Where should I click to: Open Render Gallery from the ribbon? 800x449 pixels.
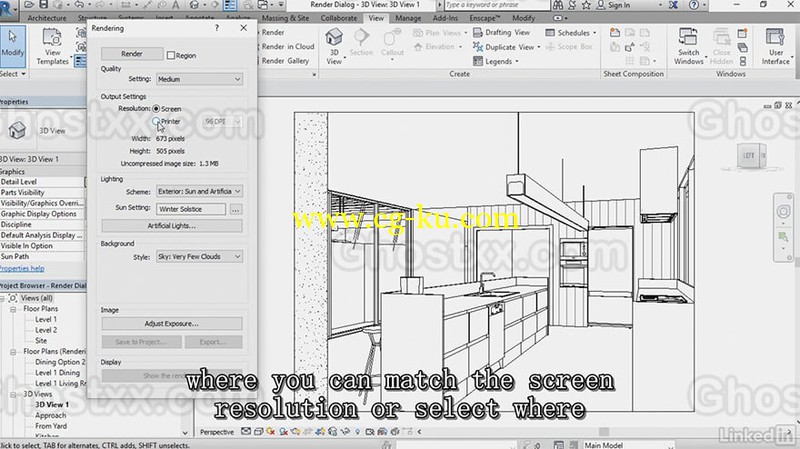point(285,61)
